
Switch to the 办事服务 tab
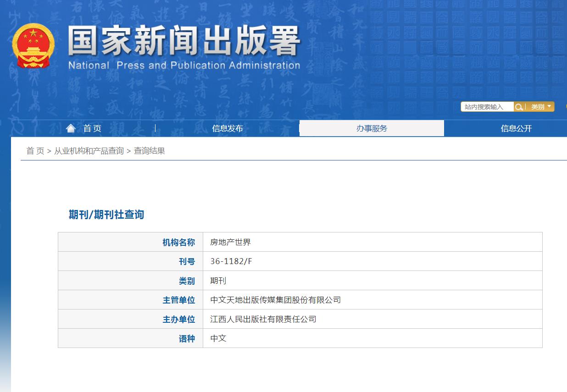pos(372,128)
